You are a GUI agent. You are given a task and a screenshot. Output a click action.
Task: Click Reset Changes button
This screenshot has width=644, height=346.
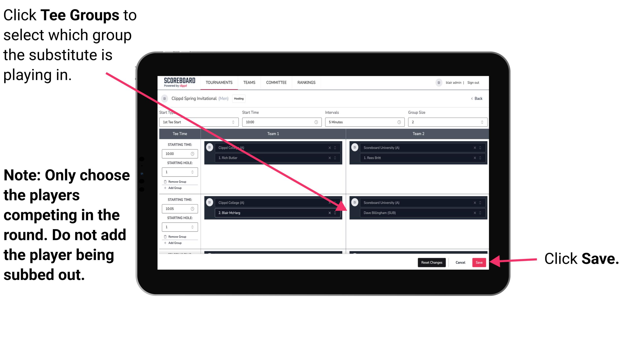pyautogui.click(x=431, y=262)
